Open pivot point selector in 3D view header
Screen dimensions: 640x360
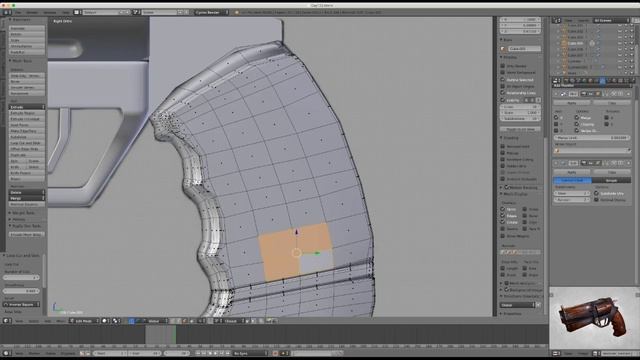pyautogui.click(x=116, y=321)
